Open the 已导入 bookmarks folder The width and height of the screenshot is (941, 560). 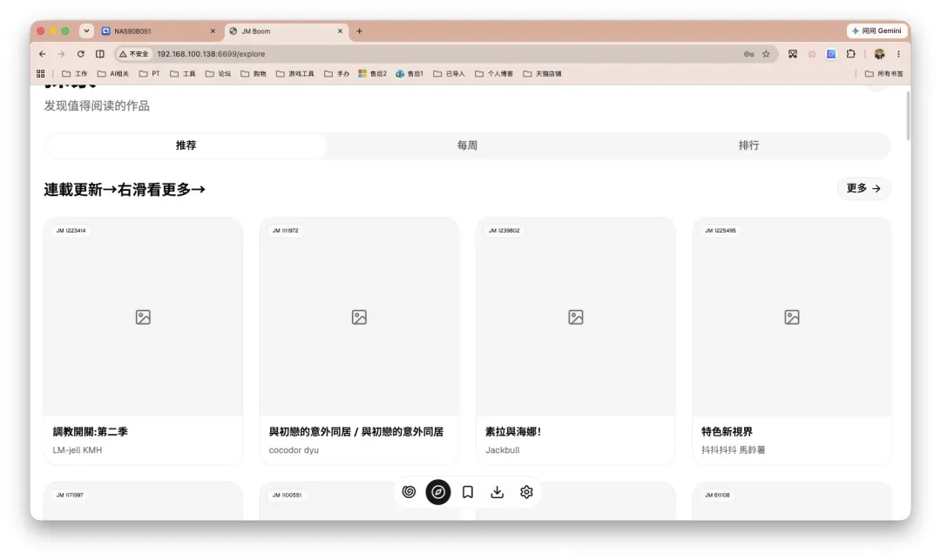pyautogui.click(x=449, y=74)
